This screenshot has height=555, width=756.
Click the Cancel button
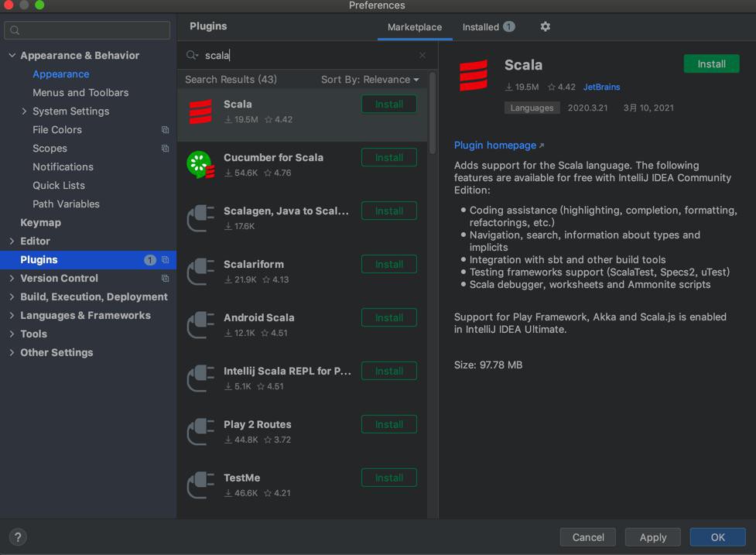click(x=588, y=537)
